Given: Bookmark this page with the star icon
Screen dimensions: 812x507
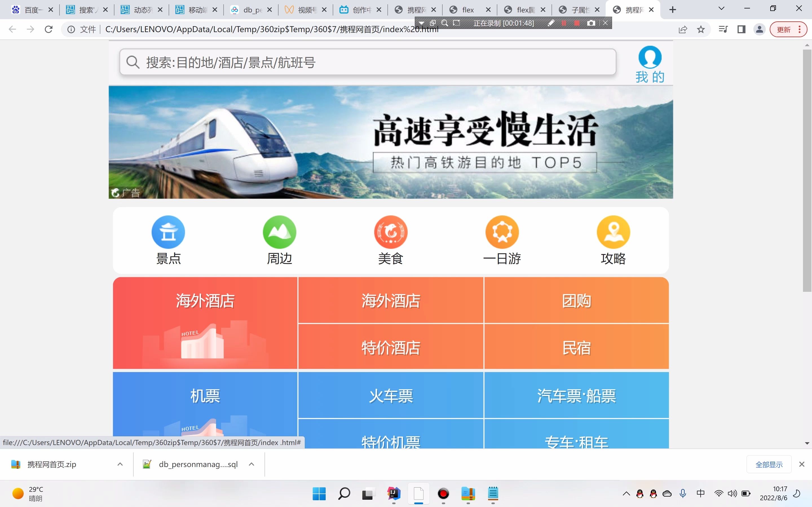Looking at the screenshot, I should 701,29.
